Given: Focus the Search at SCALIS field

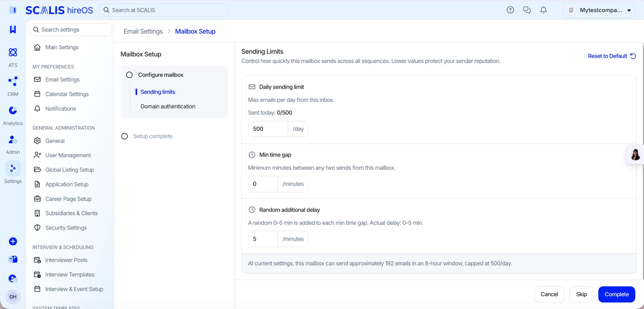Looking at the screenshot, I should [x=164, y=10].
